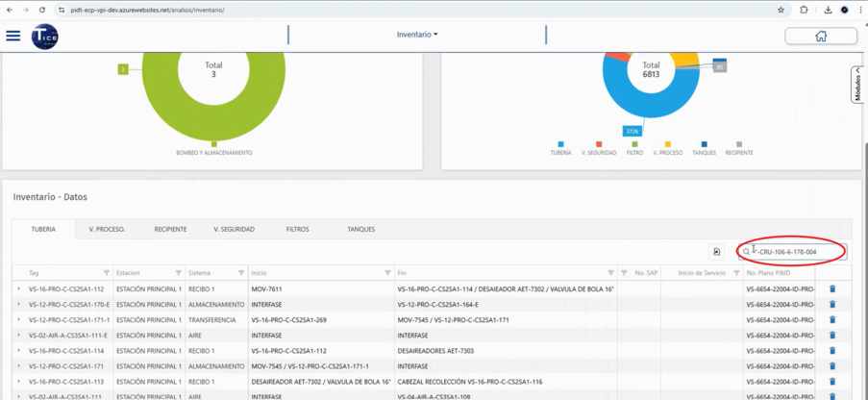This screenshot has width=868, height=400.
Task: Delete row VS-02-AIR-A-CS3SA1-111-E using trash icon
Action: pyautogui.click(x=832, y=336)
